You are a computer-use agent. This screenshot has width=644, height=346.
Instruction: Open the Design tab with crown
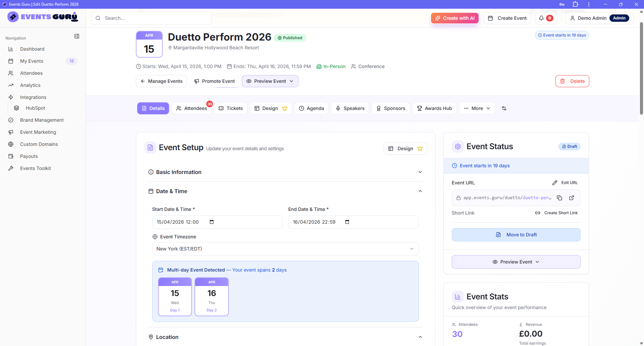coord(271,108)
